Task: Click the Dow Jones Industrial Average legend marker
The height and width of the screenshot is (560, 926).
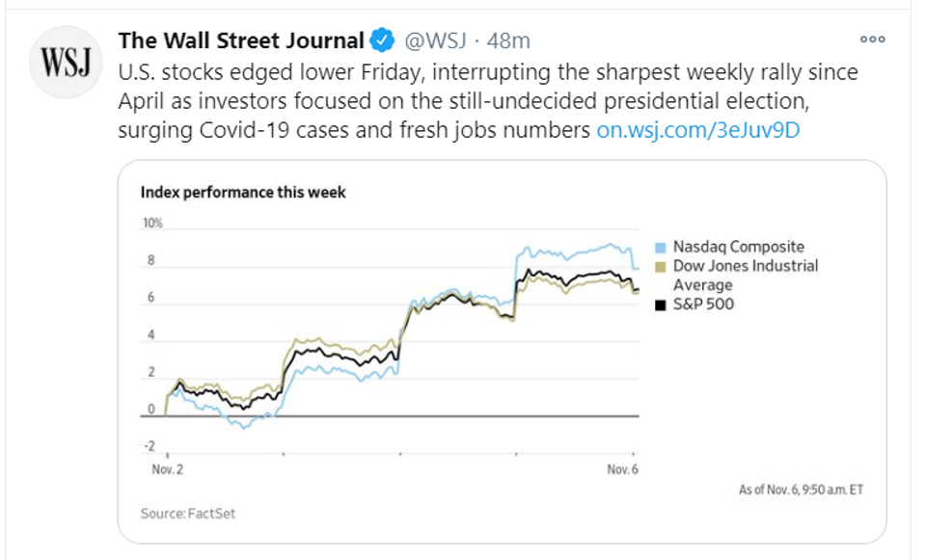Action: tap(659, 266)
